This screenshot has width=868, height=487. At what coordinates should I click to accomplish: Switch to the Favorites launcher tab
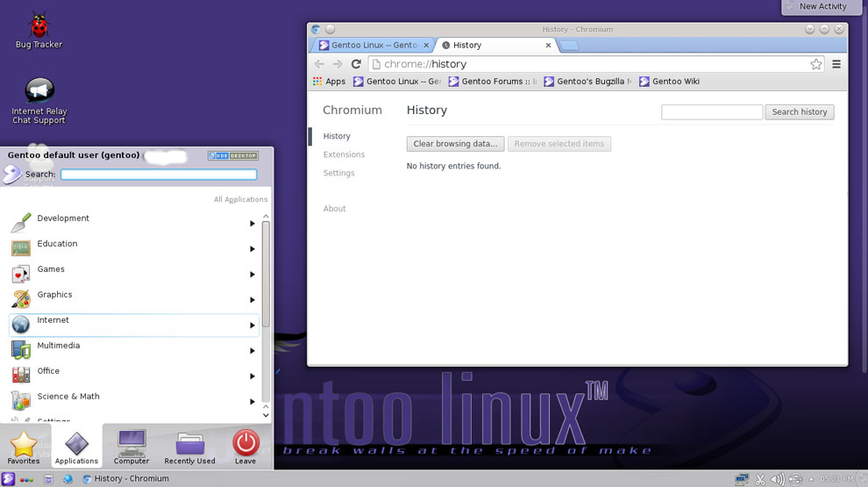point(24,448)
